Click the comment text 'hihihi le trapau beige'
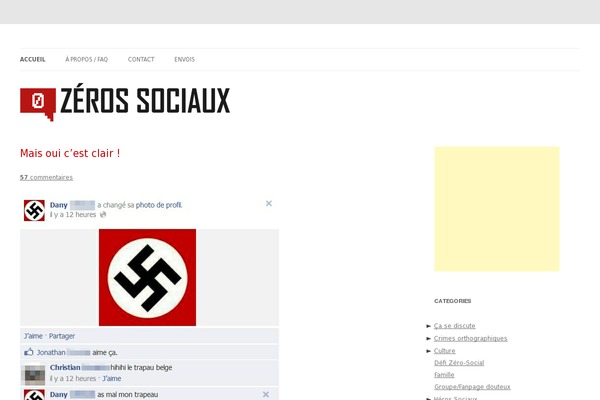The image size is (600, 400). pyautogui.click(x=141, y=367)
